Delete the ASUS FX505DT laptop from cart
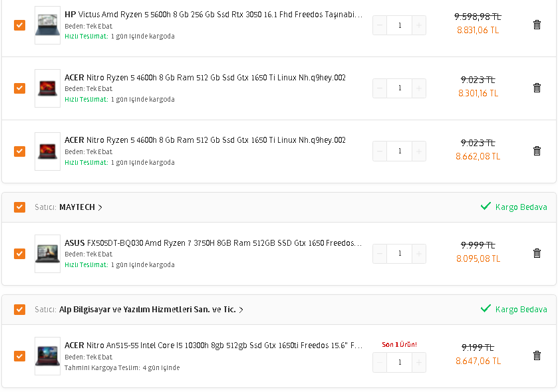 (537, 253)
